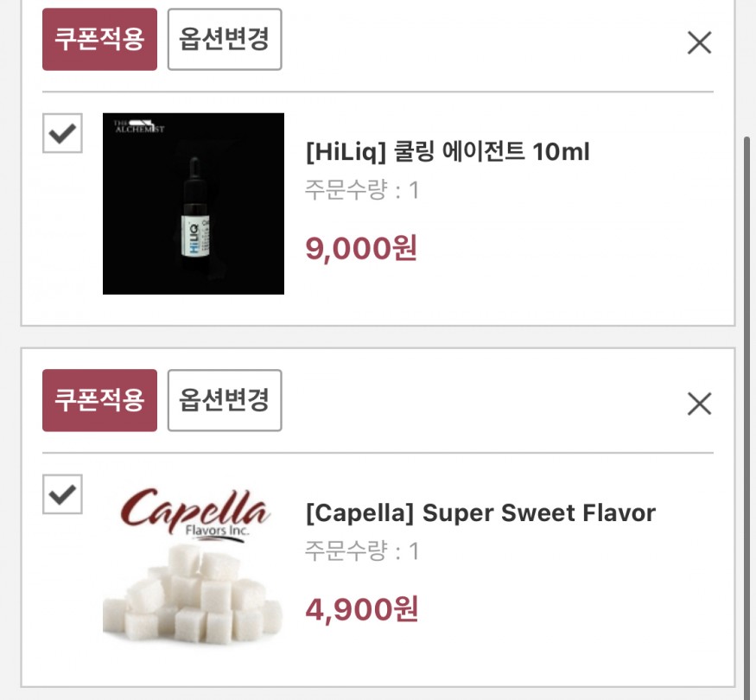Screen dimensions: 756x700
Task: Remove the Capella Super Sweet item
Action: coord(699,404)
